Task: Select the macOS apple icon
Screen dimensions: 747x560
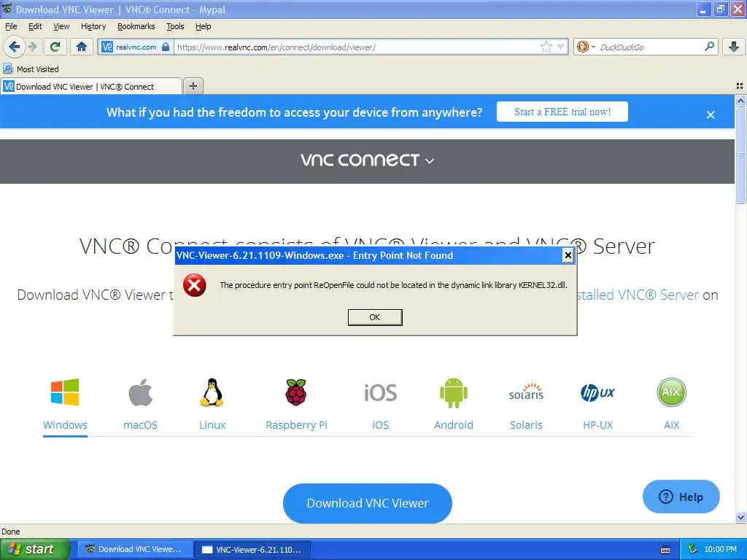Action: pyautogui.click(x=140, y=392)
